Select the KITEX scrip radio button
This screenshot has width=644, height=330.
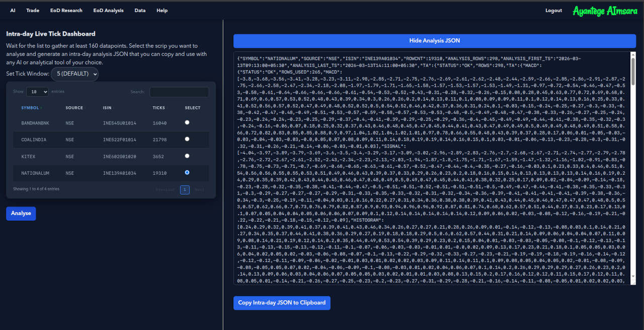187,156
